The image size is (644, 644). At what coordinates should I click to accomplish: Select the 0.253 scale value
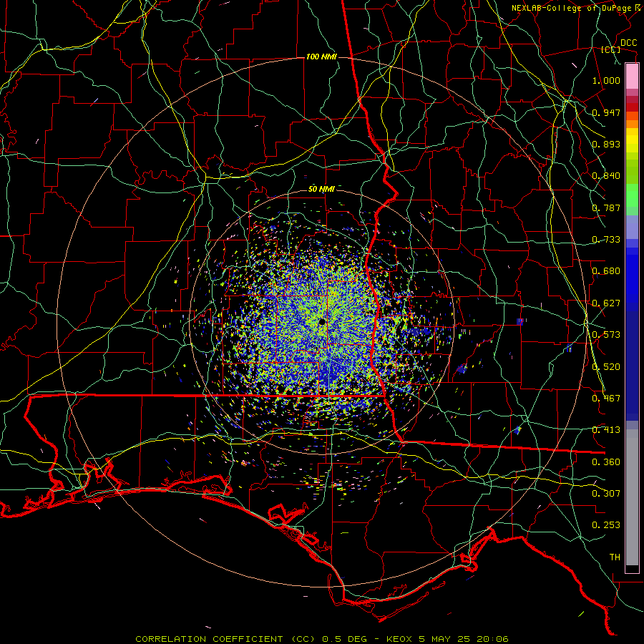point(606,525)
